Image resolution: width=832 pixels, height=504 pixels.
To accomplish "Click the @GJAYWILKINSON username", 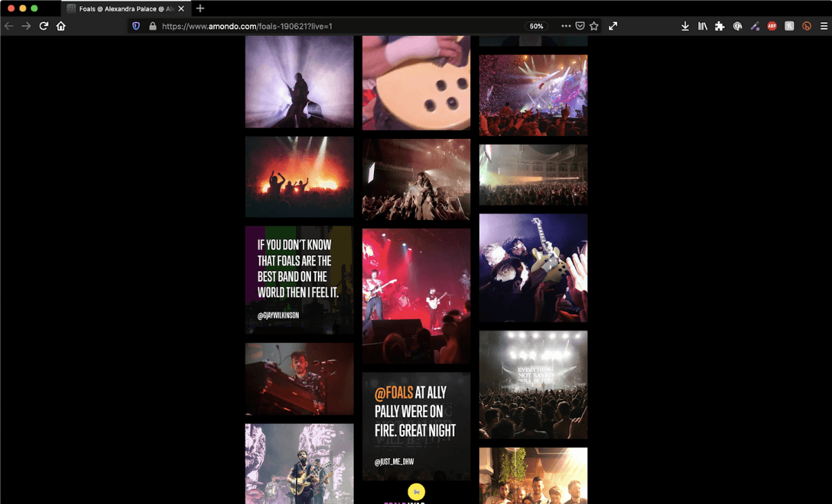I will pos(278,316).
